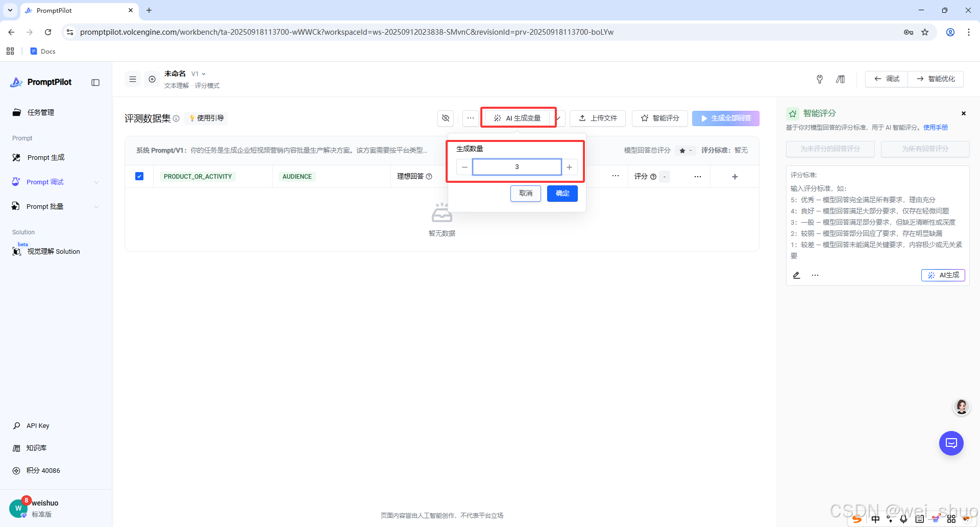Screen dimensions: 980x527
Task: Open 使用引导 guide
Action: tap(206, 118)
